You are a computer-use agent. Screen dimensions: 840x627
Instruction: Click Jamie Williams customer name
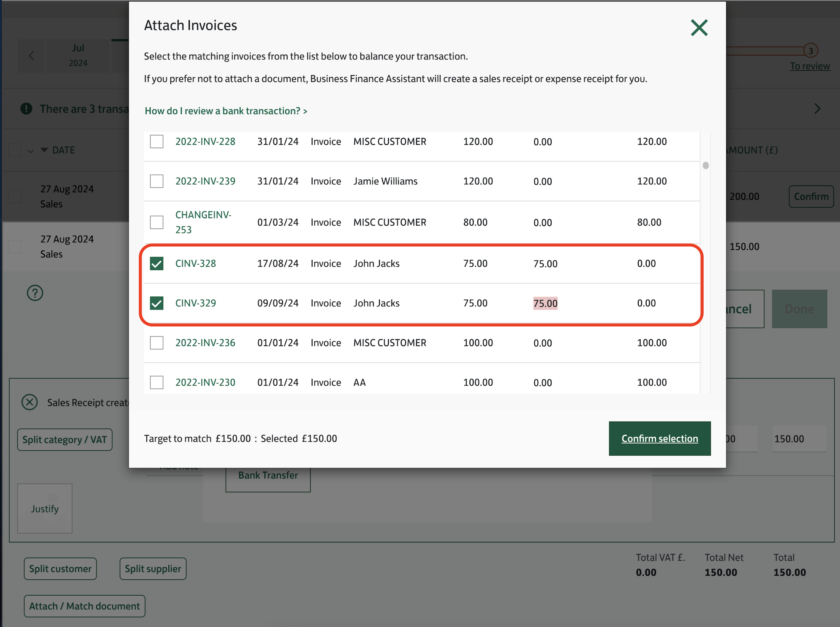[x=385, y=181]
